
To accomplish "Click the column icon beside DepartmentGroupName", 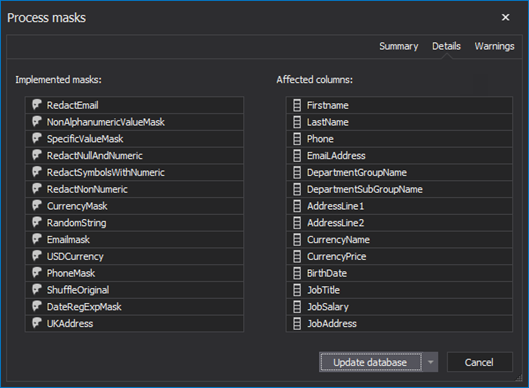I will (297, 172).
